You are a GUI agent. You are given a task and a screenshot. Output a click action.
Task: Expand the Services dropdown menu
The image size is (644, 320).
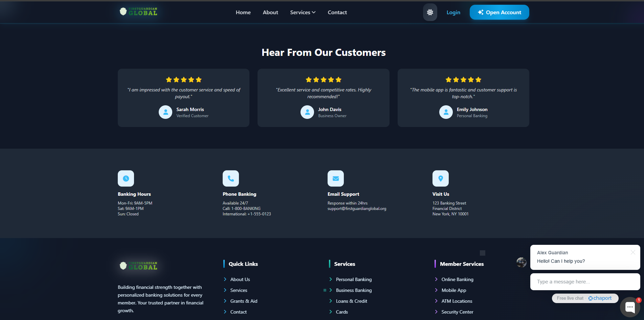303,12
